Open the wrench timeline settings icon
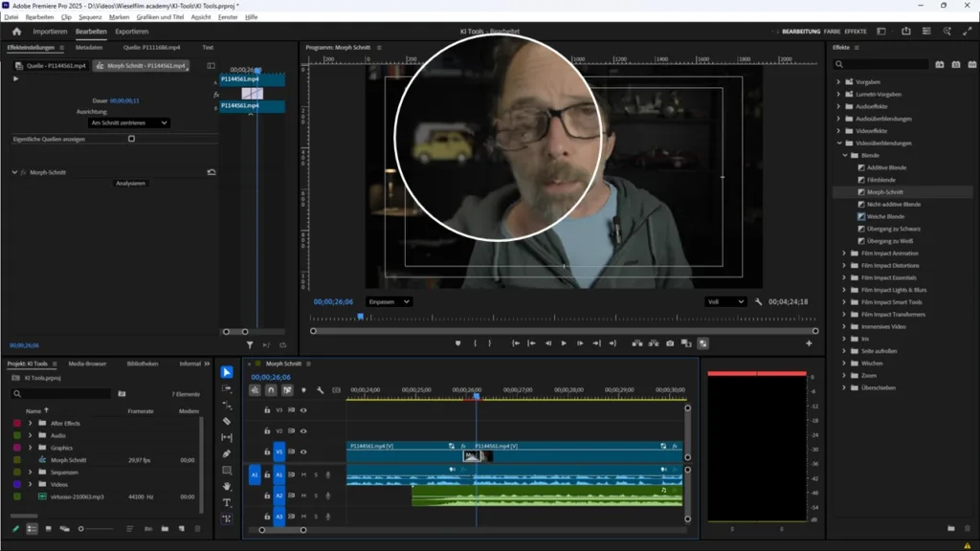 coord(320,390)
